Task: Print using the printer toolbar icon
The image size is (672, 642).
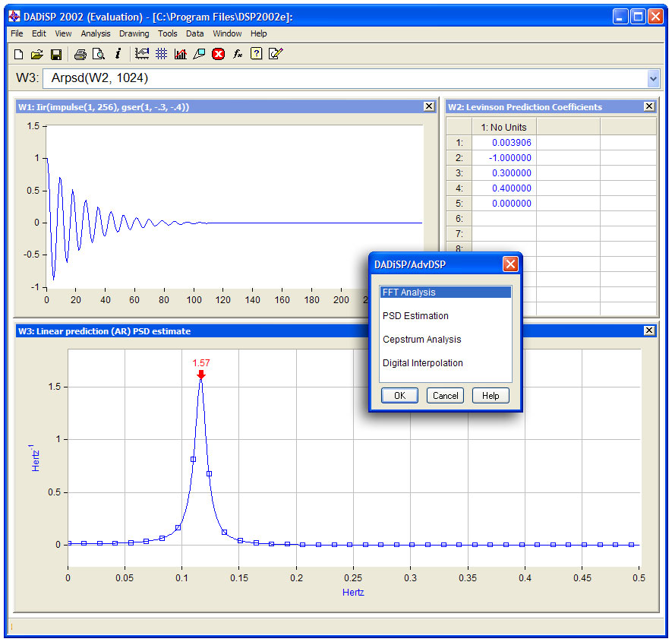Action: (80, 54)
